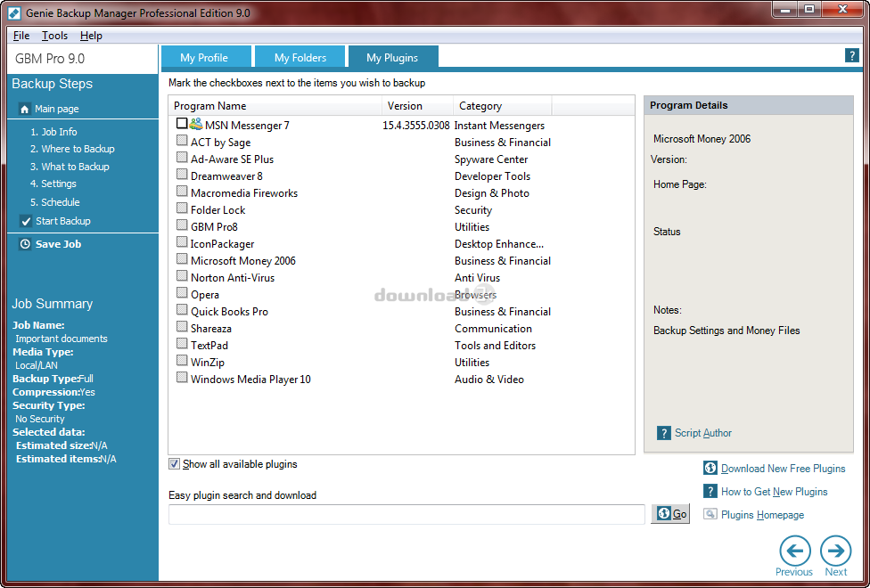Check the Microsoft Money 2006 checkbox
The width and height of the screenshot is (870, 588).
[182, 258]
